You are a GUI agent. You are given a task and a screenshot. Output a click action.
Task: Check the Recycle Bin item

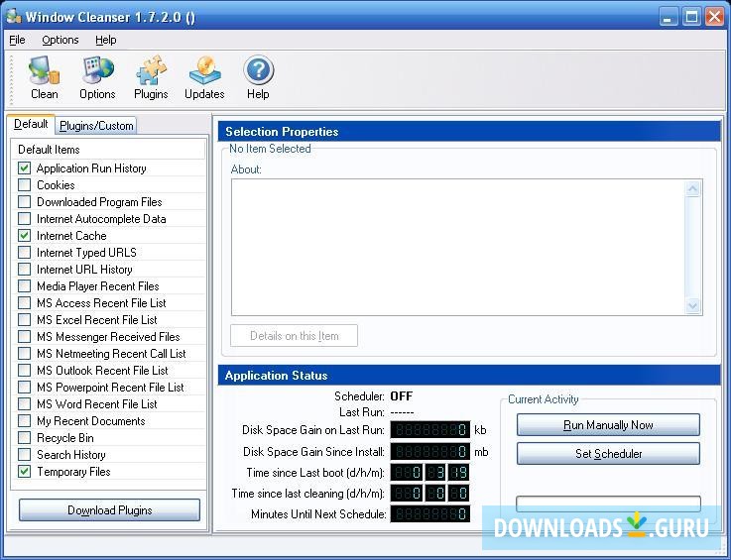[24, 438]
